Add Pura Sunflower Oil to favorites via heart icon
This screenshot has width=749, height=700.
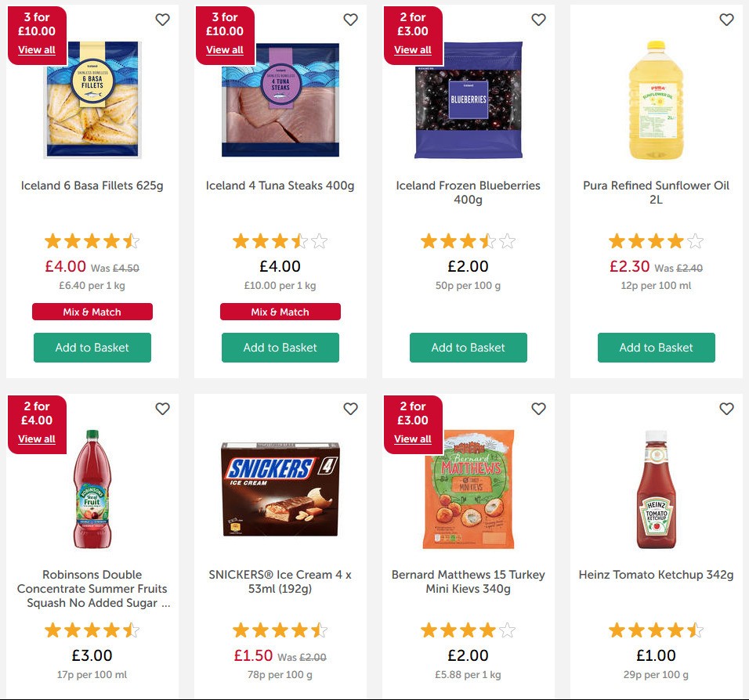pyautogui.click(x=726, y=20)
